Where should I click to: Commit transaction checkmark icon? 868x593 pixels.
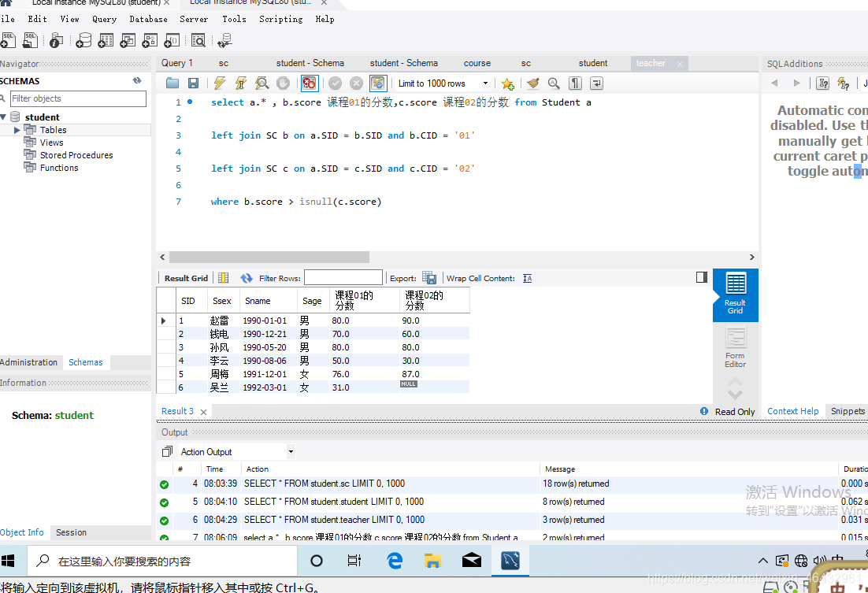[335, 83]
